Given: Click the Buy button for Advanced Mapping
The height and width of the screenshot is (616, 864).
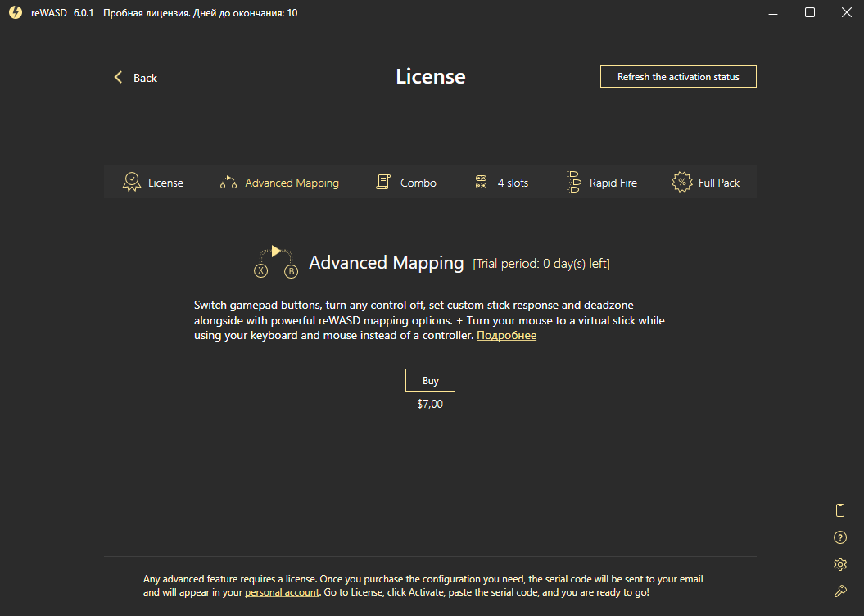Looking at the screenshot, I should coord(430,380).
